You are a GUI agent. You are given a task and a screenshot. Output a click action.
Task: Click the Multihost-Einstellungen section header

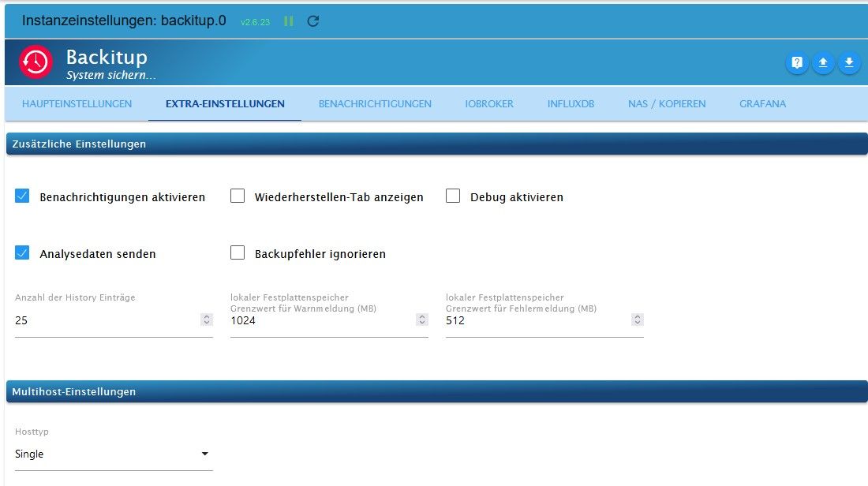tap(437, 391)
